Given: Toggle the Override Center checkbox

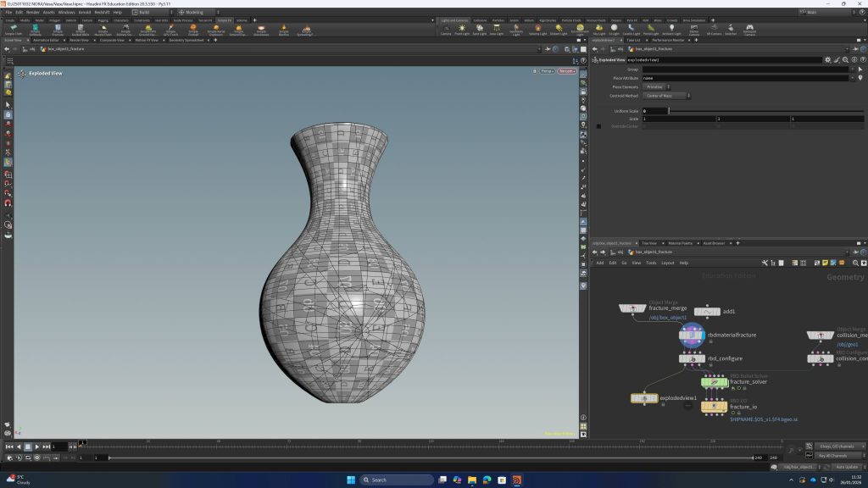Looking at the screenshot, I should 598,126.
